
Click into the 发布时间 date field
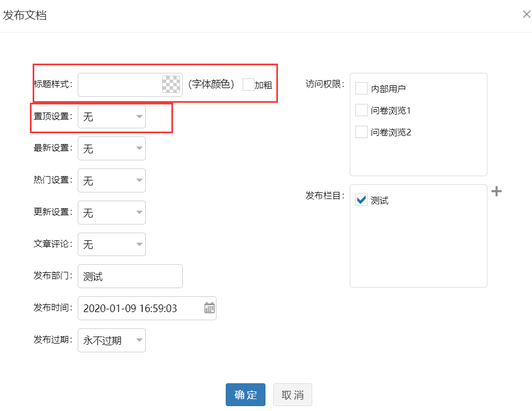click(147, 308)
